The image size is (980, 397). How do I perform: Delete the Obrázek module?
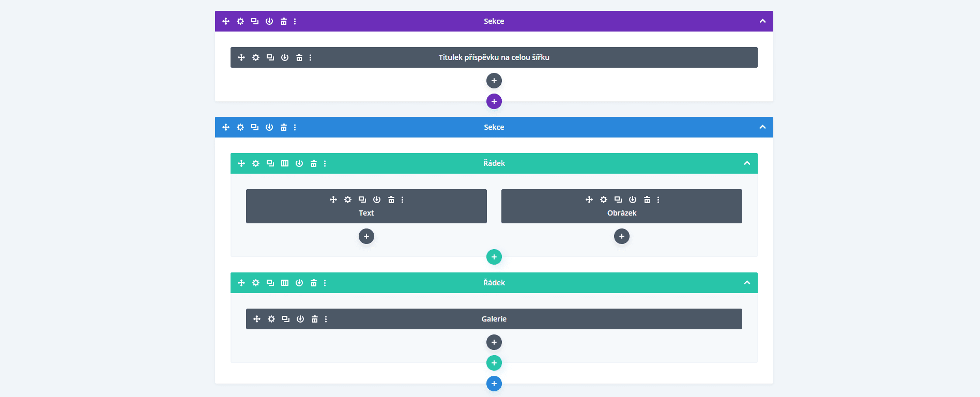pos(647,200)
